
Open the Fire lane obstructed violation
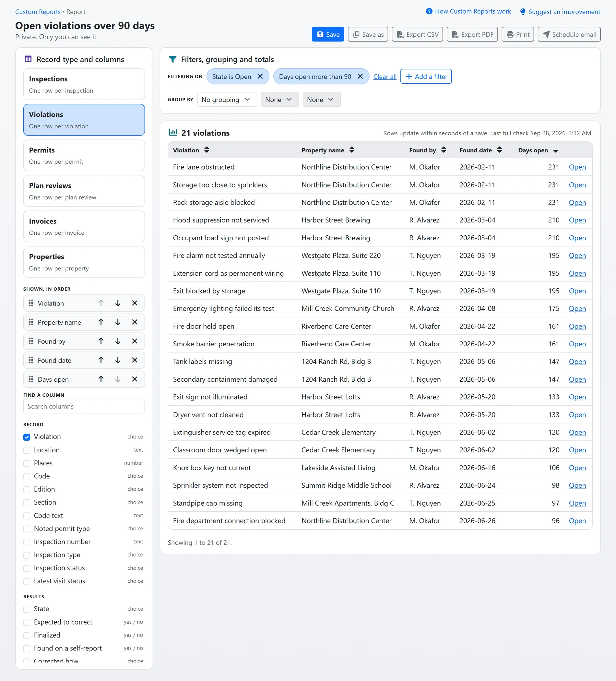[577, 167]
